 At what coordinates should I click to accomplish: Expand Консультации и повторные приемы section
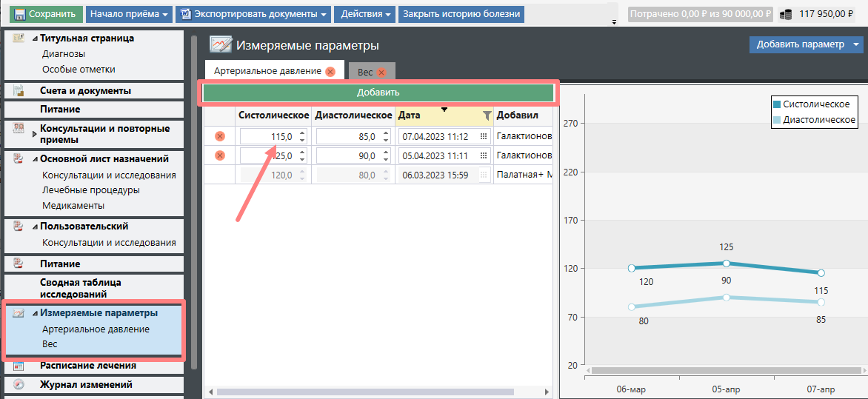tap(35, 134)
